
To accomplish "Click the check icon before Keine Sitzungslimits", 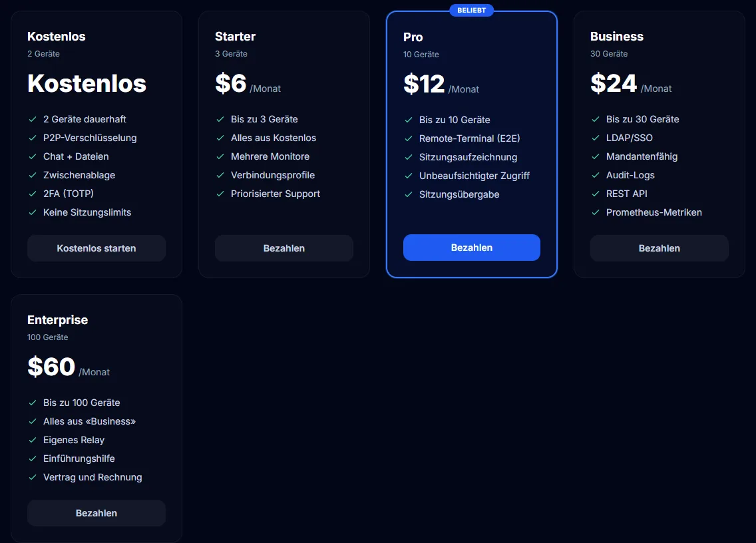I will (33, 212).
